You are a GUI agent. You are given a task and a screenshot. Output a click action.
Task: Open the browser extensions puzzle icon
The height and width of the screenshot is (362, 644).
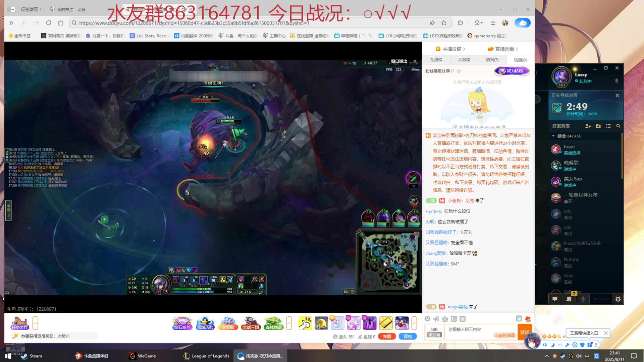click(x=461, y=23)
